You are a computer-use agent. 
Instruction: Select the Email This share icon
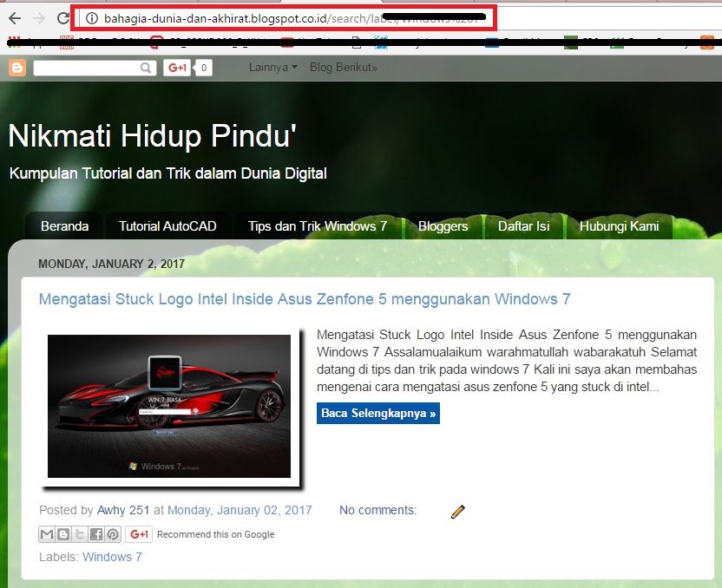(47, 534)
